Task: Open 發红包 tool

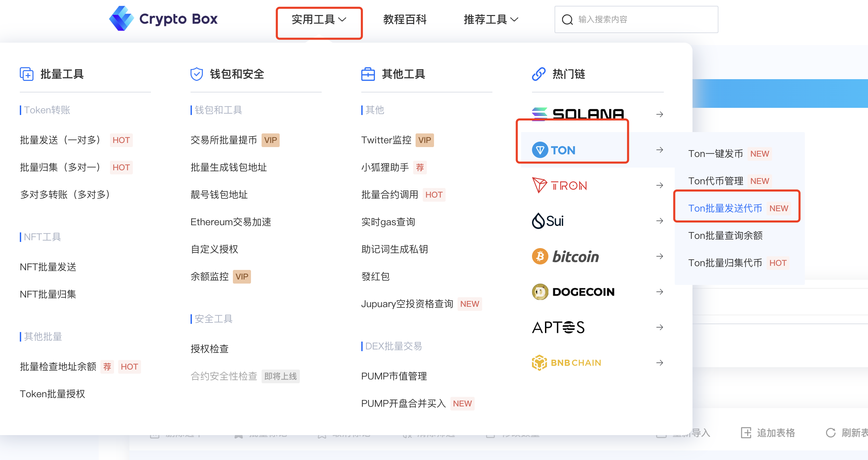Action: [375, 276]
